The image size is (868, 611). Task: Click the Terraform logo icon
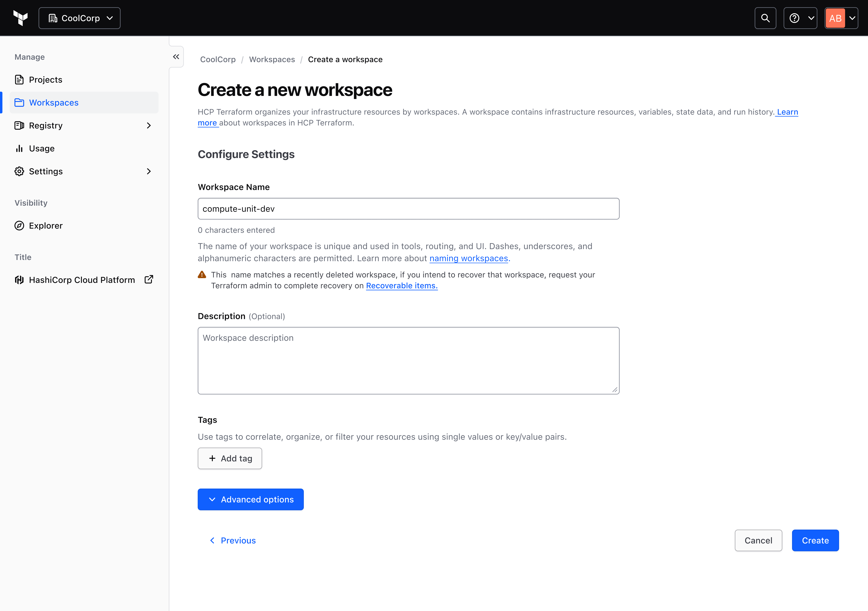click(20, 18)
